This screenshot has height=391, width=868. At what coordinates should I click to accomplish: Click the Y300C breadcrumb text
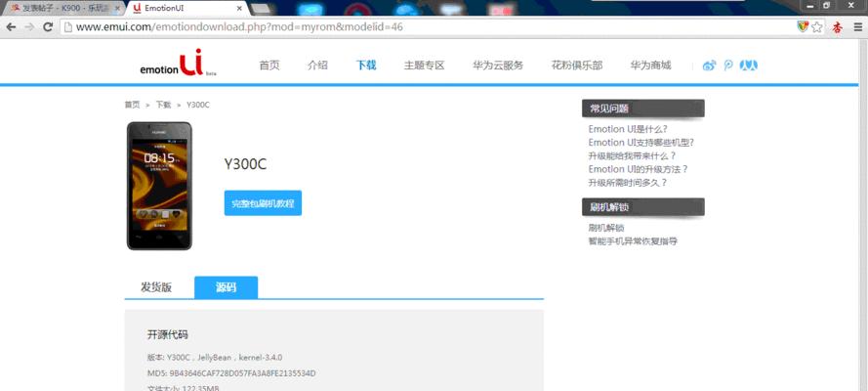tap(197, 105)
